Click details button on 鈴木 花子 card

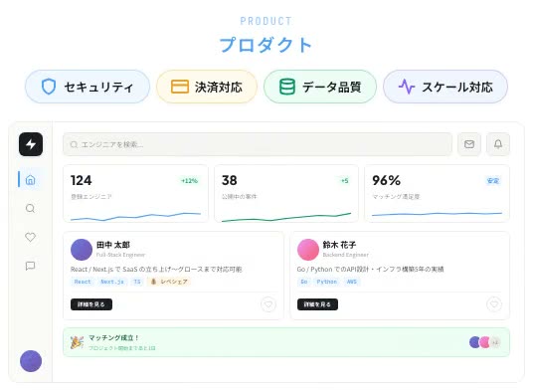click(x=317, y=304)
